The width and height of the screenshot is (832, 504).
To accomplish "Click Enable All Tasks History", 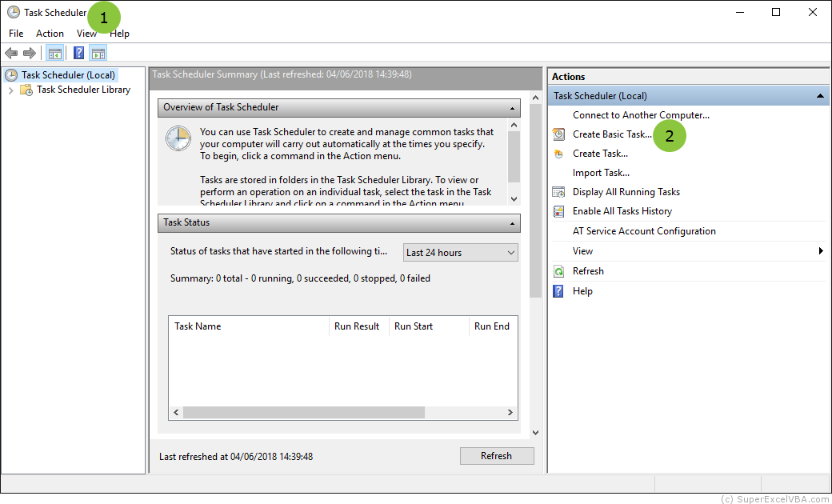I will pyautogui.click(x=622, y=211).
